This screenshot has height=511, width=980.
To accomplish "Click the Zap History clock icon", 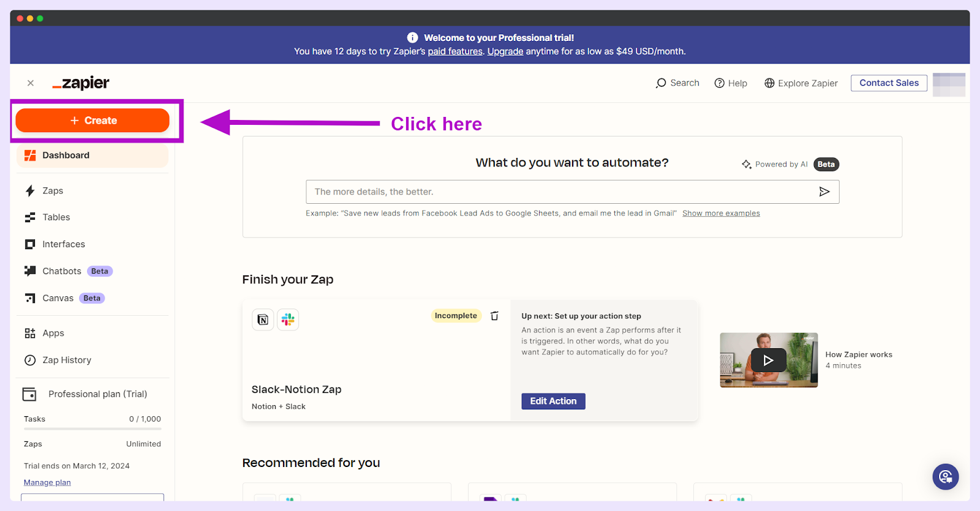I will coord(30,360).
